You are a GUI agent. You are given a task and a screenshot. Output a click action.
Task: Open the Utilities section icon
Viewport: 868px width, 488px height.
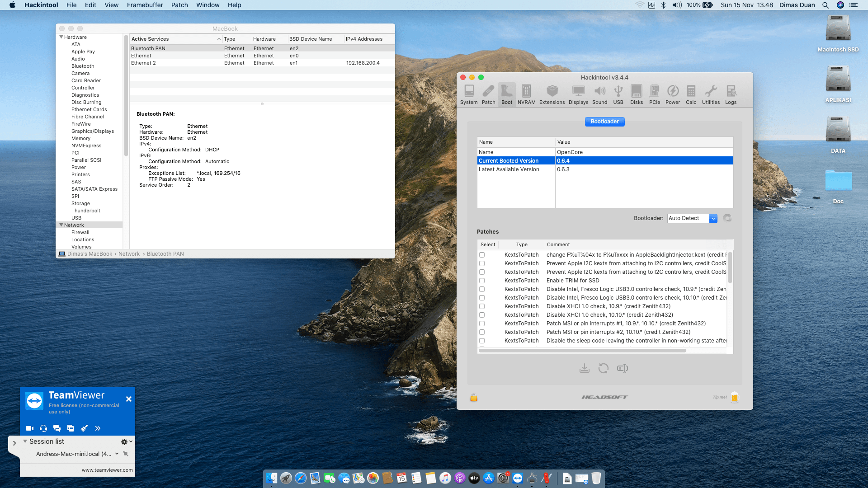[711, 95]
